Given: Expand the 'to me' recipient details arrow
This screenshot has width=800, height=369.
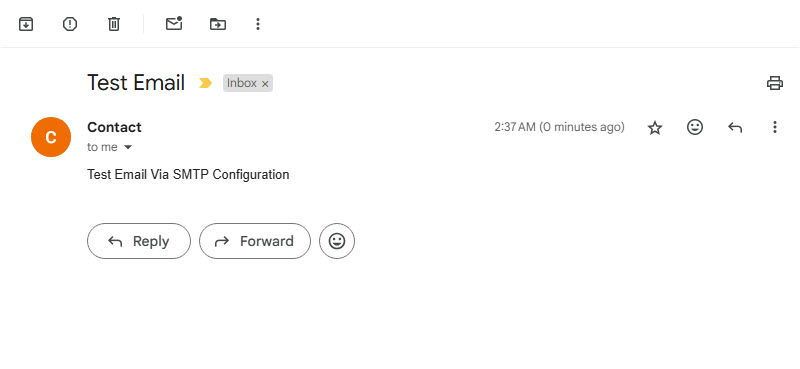Looking at the screenshot, I should click(128, 147).
